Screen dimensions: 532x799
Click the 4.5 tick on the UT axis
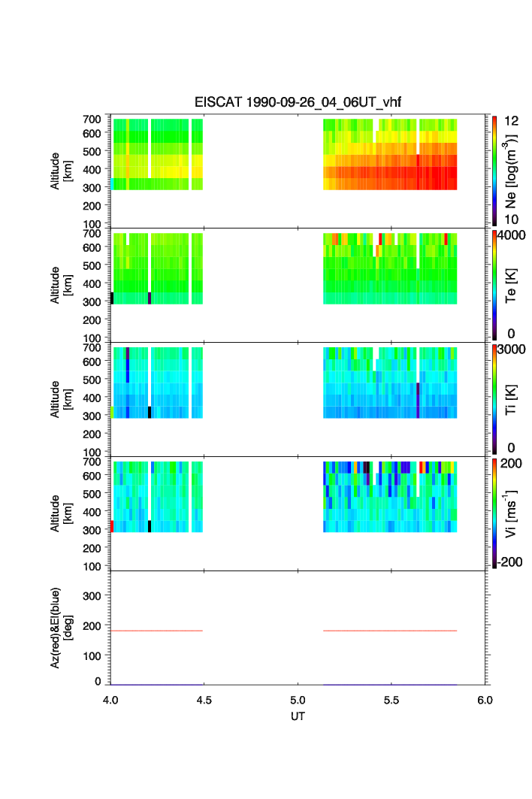pos(204,700)
